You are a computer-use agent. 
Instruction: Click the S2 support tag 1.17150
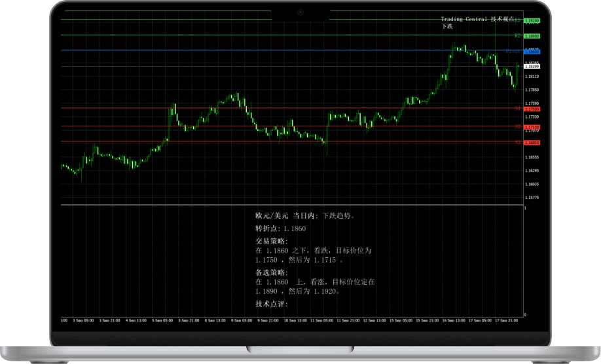pyautogui.click(x=532, y=127)
